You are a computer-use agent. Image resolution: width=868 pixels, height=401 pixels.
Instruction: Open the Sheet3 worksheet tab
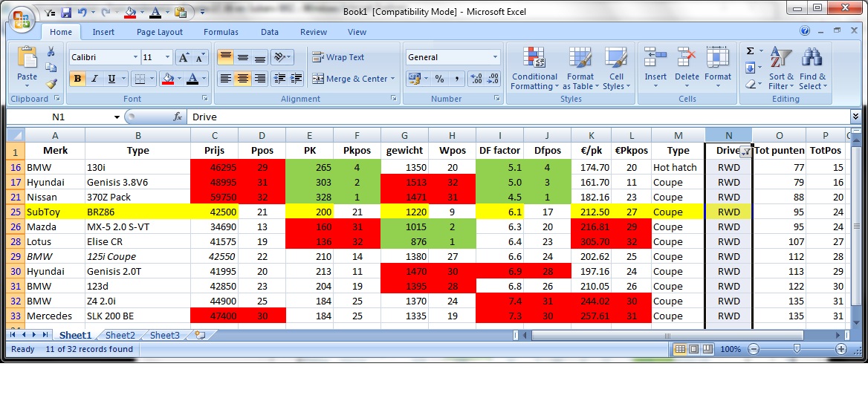165,335
